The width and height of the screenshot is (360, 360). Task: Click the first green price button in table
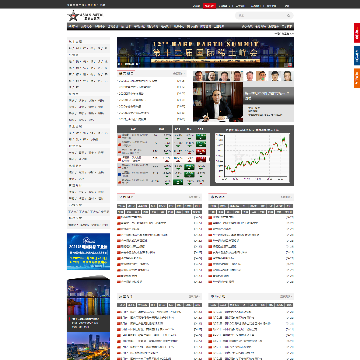[201, 137]
